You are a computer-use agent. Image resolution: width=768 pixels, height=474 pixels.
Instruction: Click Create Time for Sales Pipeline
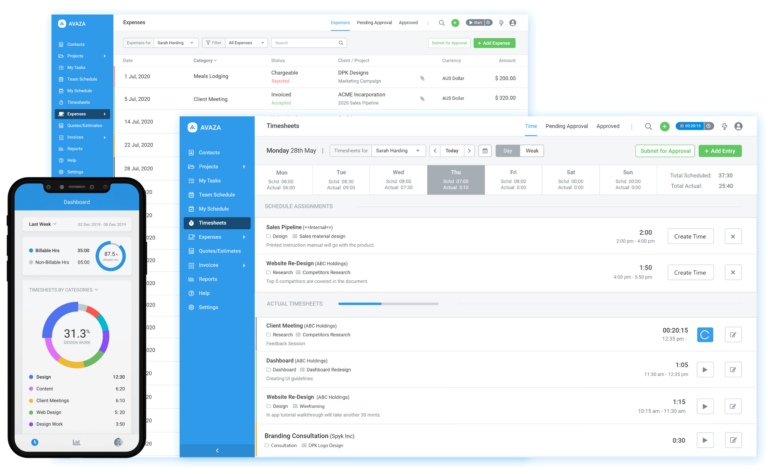[x=690, y=237]
